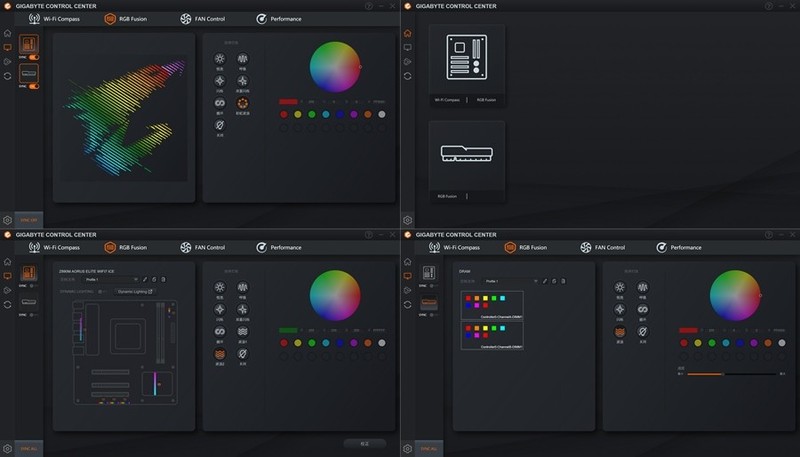This screenshot has height=457, width=800.
Task: Click the lighting-off icon in top-left window
Action: (220, 124)
